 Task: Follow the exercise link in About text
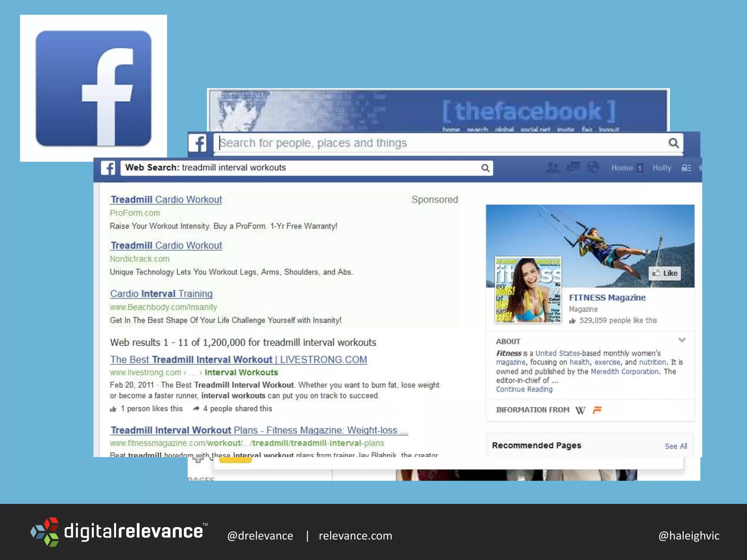(x=607, y=362)
